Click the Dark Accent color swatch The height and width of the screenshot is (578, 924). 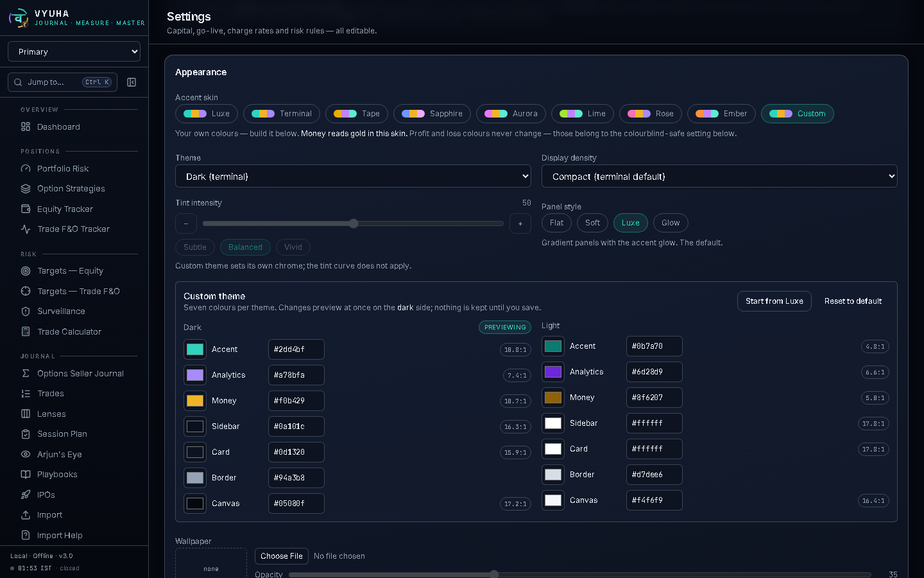click(195, 349)
